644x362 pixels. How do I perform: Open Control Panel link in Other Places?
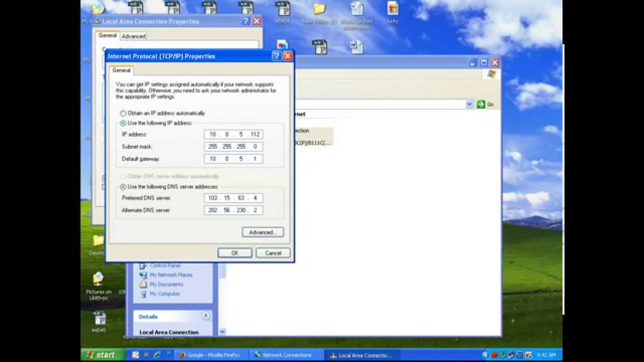[165, 265]
